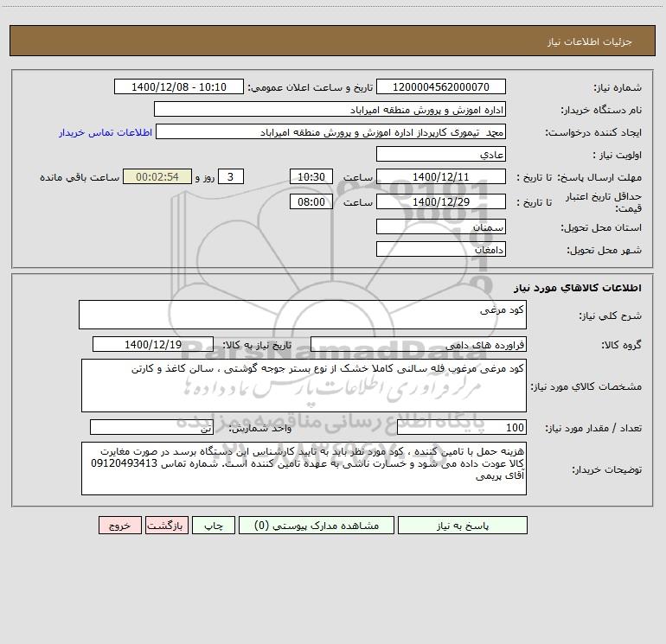The width and height of the screenshot is (666, 644).
Task: Click the مهلت ارسال پاسخ label
Action: [x=599, y=177]
